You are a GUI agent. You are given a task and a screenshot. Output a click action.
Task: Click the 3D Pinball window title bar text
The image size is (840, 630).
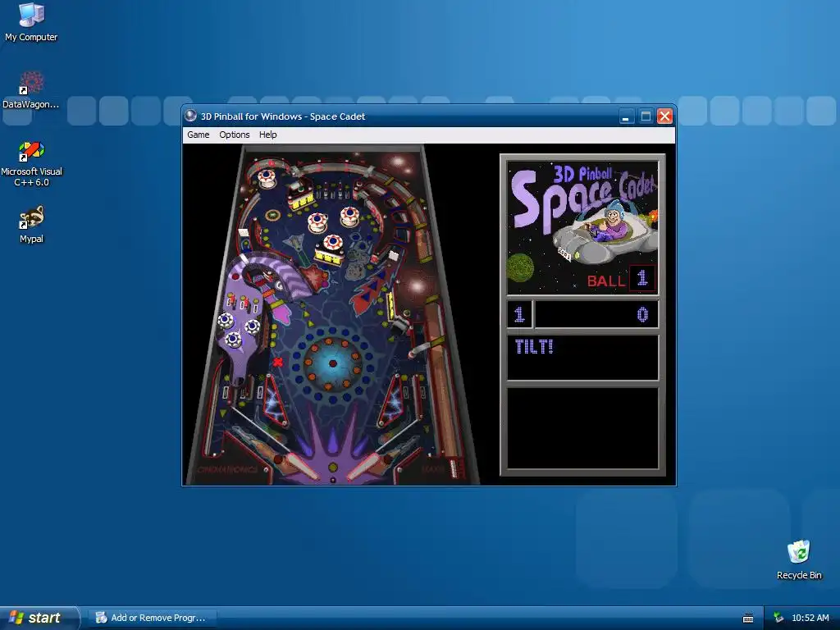pyautogui.click(x=283, y=116)
